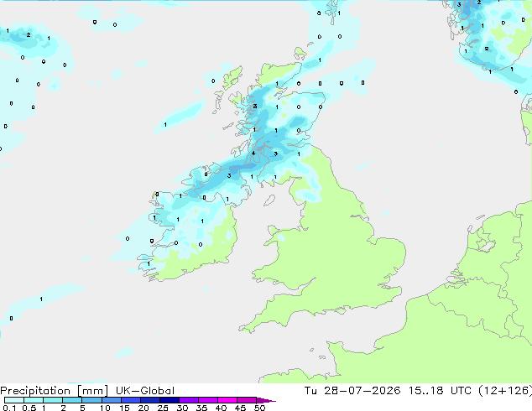Select the 5–10 mm light blue legend swatch
The width and height of the screenshot is (532, 411).
(91, 400)
